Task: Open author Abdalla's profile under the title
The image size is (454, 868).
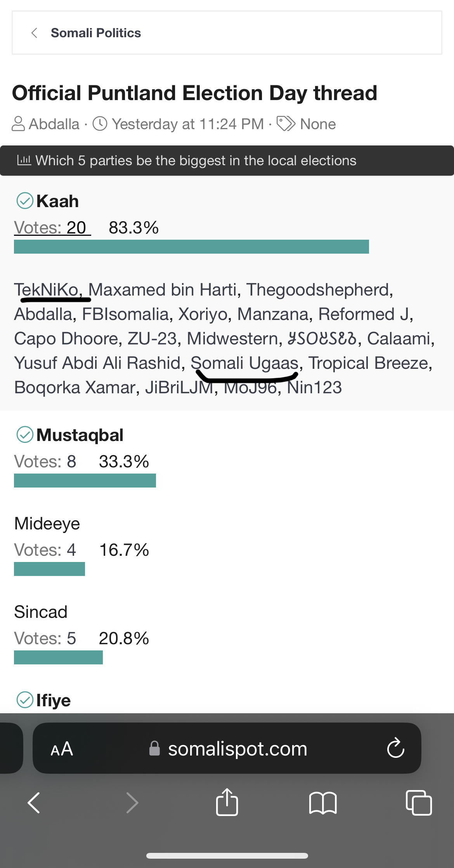Action: (54, 124)
